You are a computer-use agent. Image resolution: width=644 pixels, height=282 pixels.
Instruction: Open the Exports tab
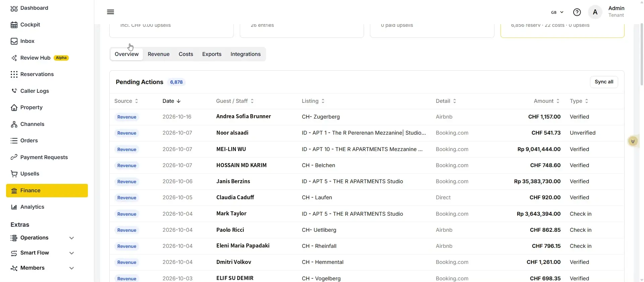point(212,54)
